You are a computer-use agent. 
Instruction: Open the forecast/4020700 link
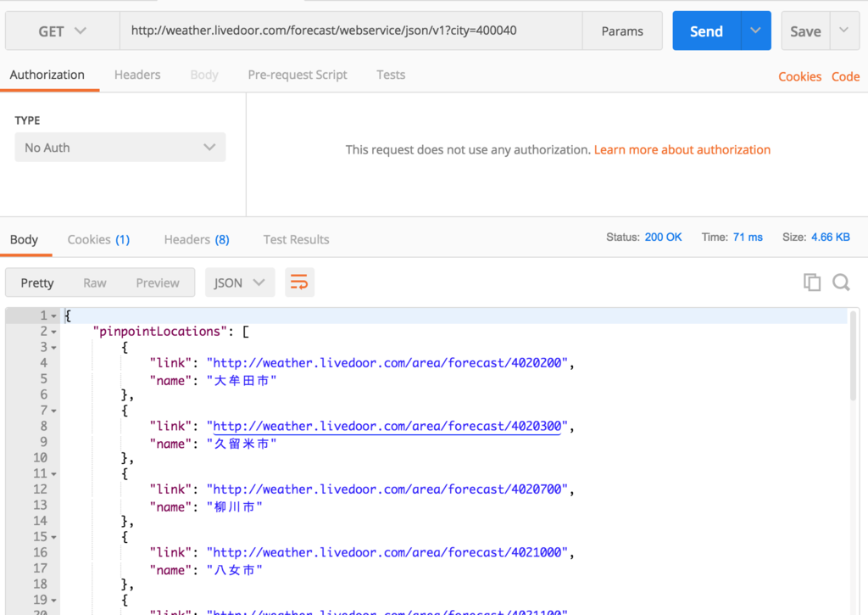(387, 489)
